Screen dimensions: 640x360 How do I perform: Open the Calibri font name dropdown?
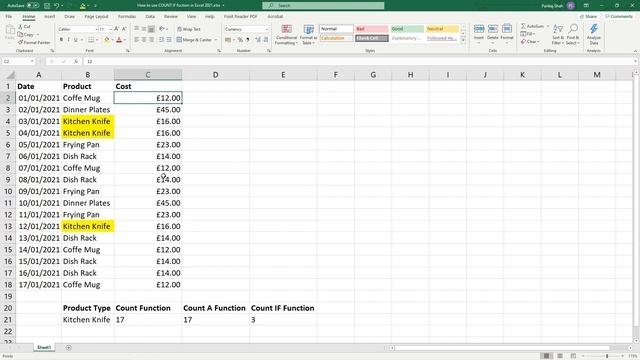(96, 29)
